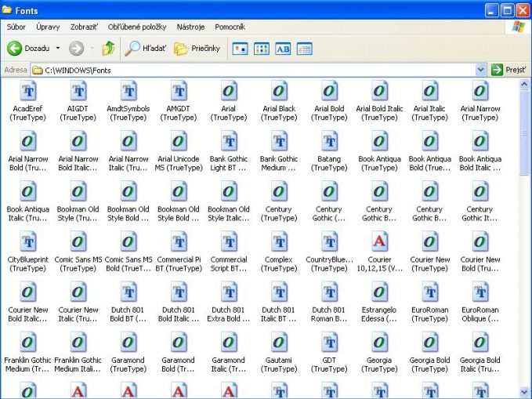Open the Dozadu history dropdown arrow
This screenshot has height=399, width=532.
[x=58, y=49]
